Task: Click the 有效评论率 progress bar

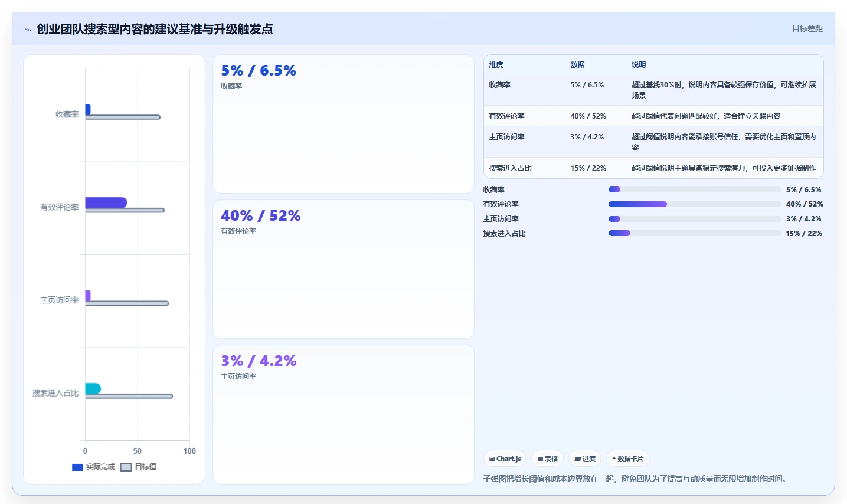Action: click(695, 204)
